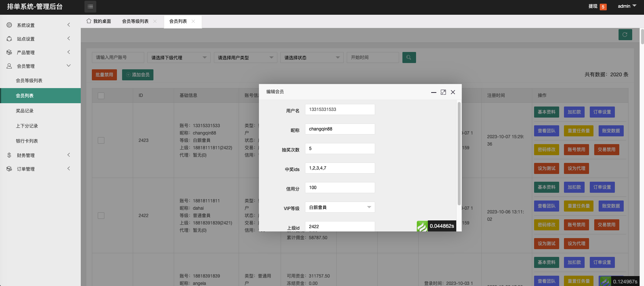Click the green refresh icon button
Viewport: 644px width, 286px height.
coord(625,35)
